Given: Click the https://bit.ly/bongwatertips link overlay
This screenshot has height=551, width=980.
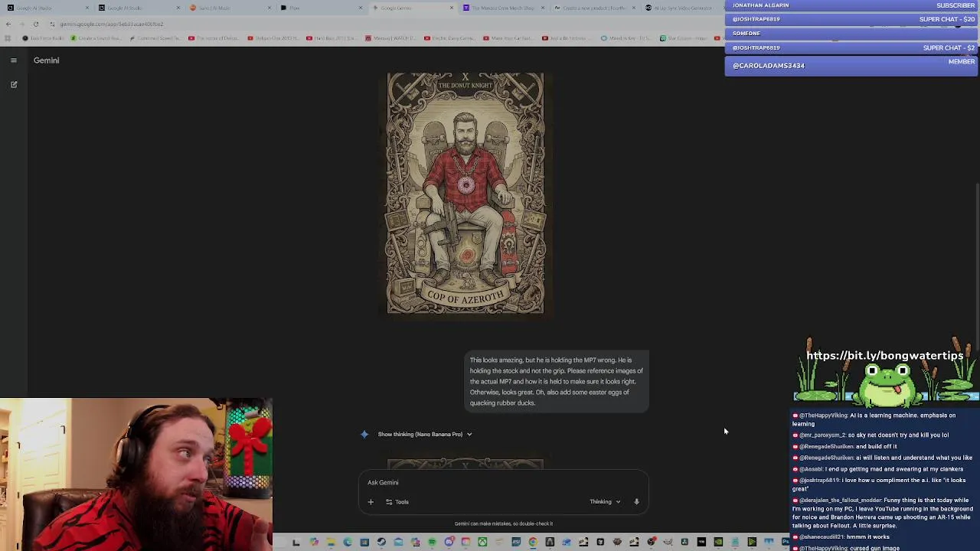Looking at the screenshot, I should click(x=884, y=356).
